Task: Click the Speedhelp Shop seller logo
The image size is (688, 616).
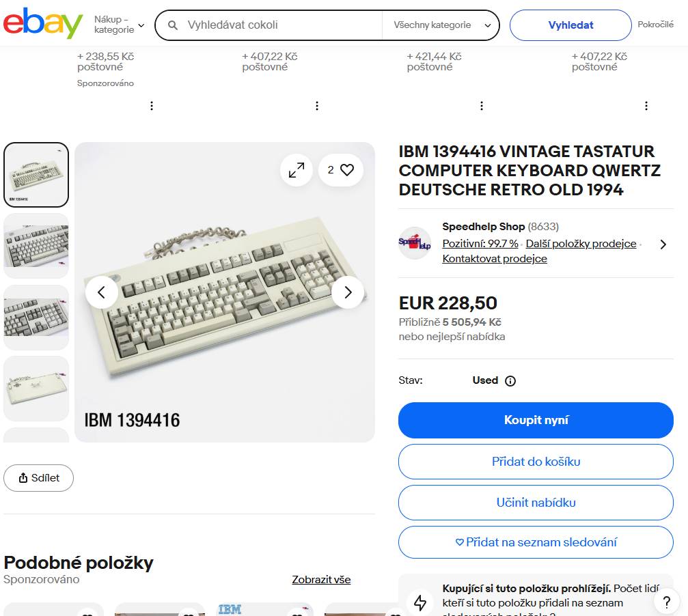Action: click(x=415, y=243)
